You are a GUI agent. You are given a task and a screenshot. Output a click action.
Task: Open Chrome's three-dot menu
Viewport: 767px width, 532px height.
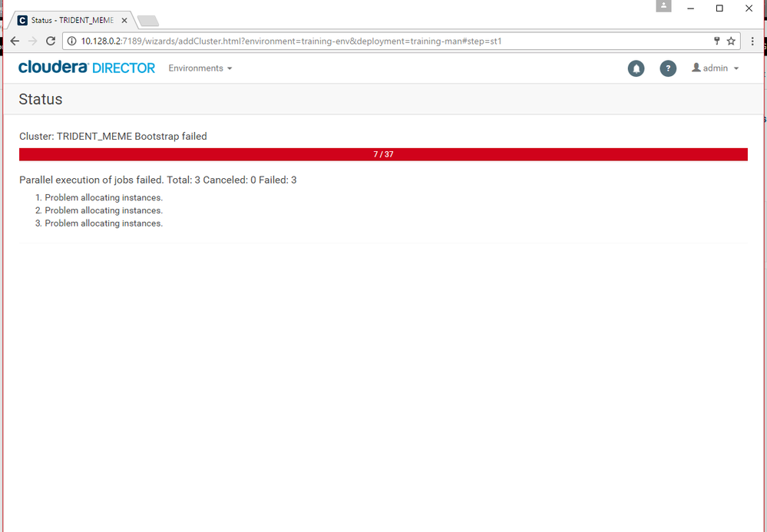[x=753, y=41]
